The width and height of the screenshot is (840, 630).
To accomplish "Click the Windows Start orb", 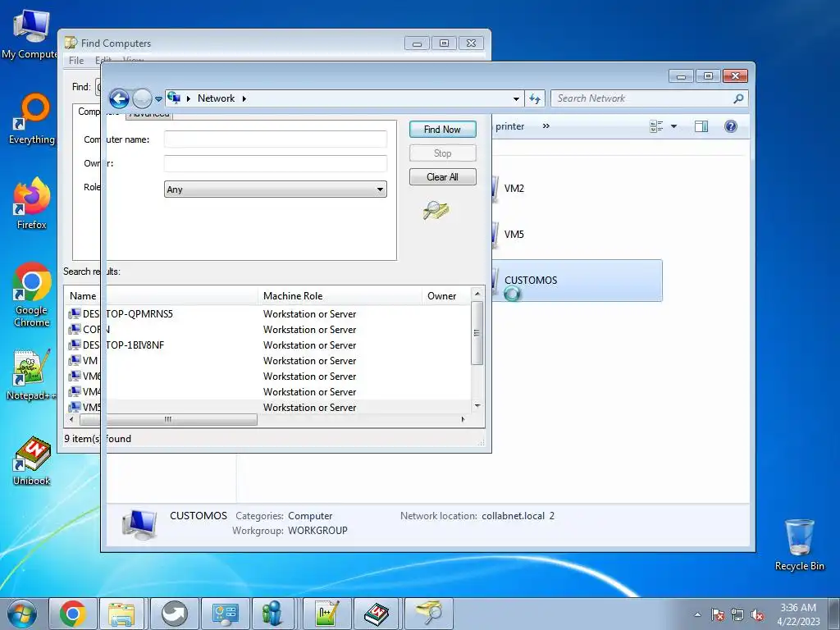I will [x=21, y=614].
